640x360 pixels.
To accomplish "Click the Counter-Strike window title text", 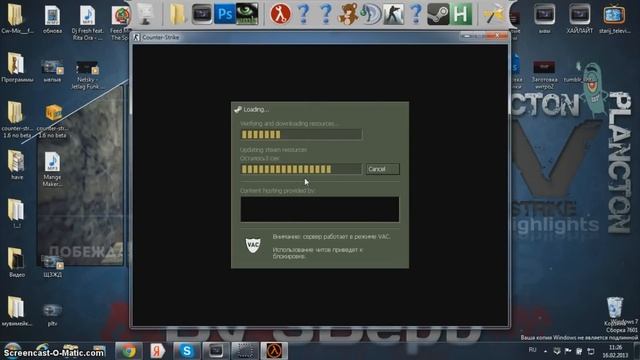I will point(160,37).
